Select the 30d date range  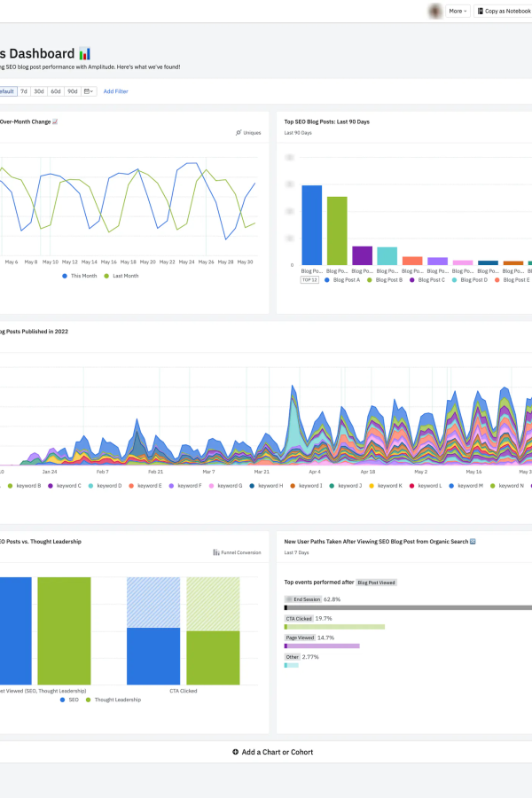pos(39,91)
